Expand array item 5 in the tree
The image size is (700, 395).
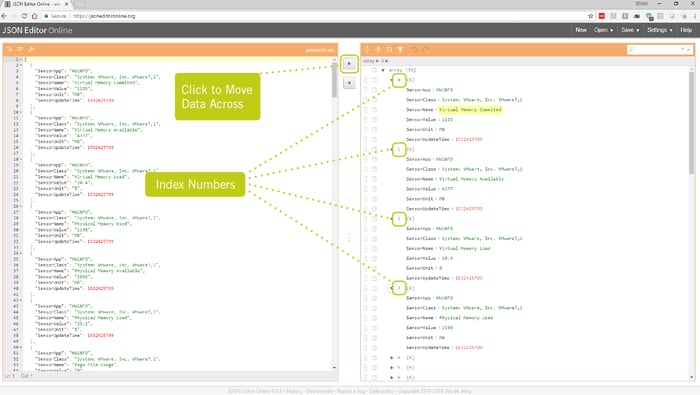tap(392, 368)
